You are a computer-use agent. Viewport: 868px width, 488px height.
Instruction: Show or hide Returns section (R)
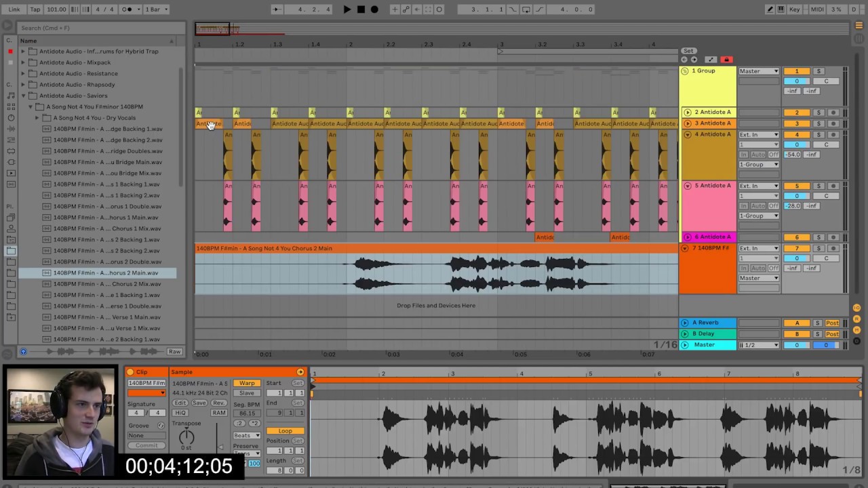pos(857,319)
